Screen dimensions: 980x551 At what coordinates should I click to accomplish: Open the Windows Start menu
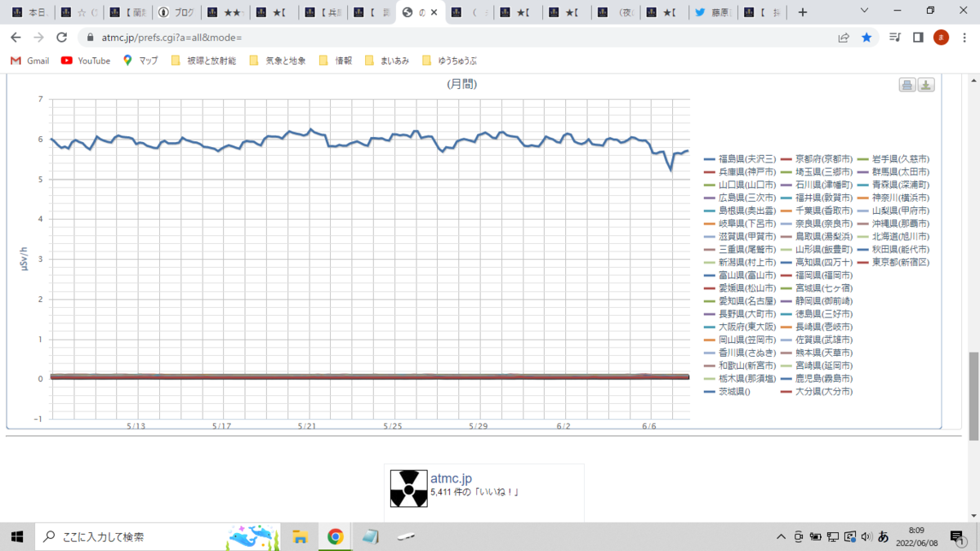[16, 536]
